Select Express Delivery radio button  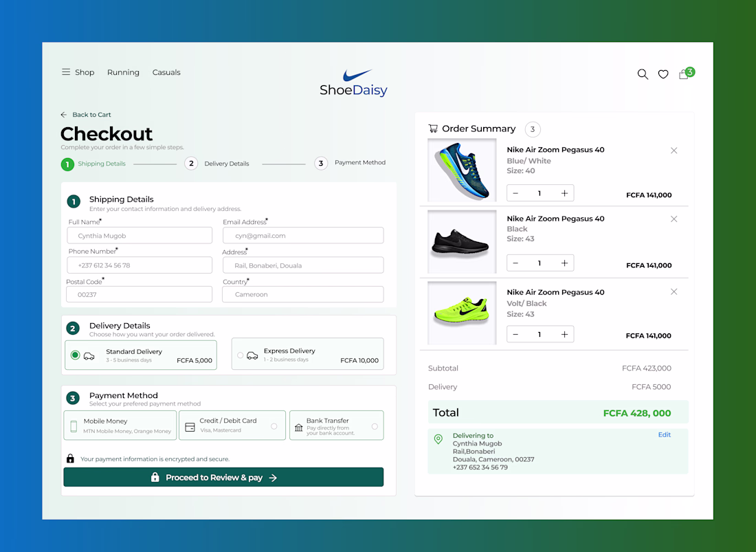240,355
